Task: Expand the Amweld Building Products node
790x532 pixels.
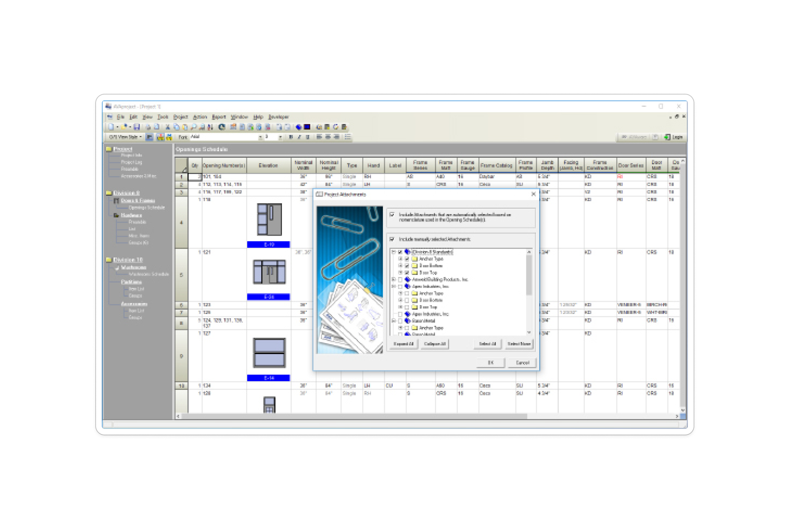Action: 394,280
